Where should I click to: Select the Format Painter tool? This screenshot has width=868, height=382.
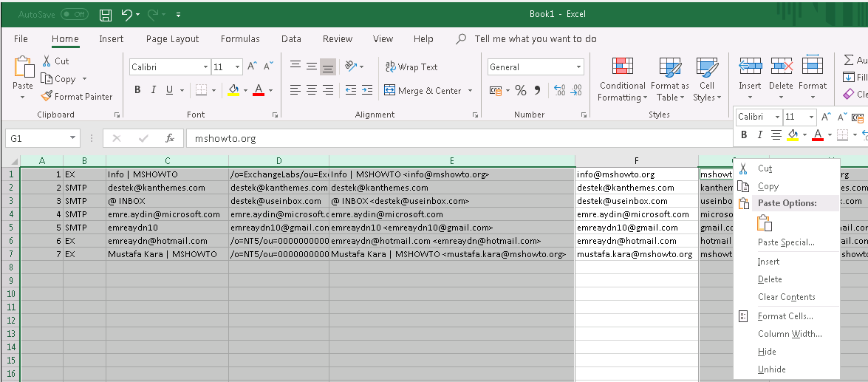point(77,96)
